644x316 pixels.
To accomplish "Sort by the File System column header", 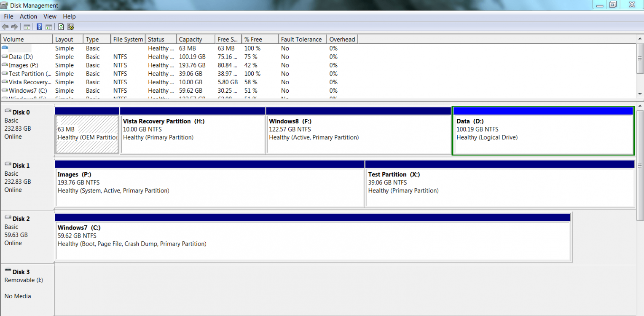I will coord(128,39).
